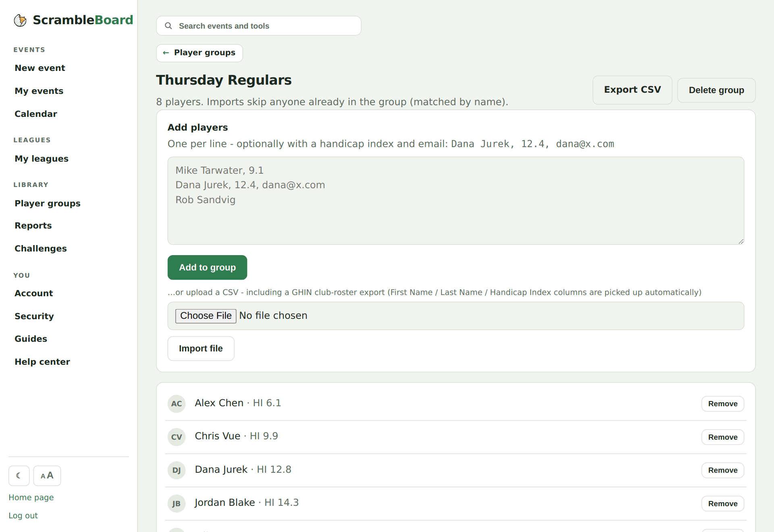Click Choose File to pick a CSV
This screenshot has width=774, height=532.
206,316
